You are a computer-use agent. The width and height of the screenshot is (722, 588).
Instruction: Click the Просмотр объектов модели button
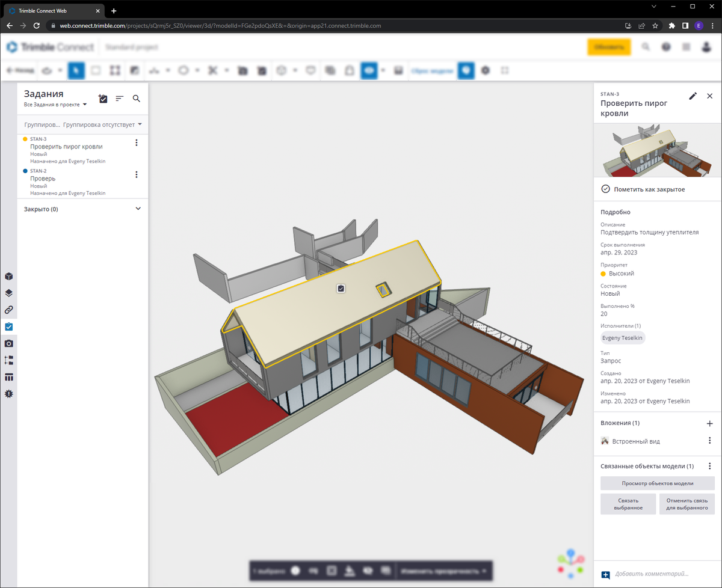pos(657,483)
